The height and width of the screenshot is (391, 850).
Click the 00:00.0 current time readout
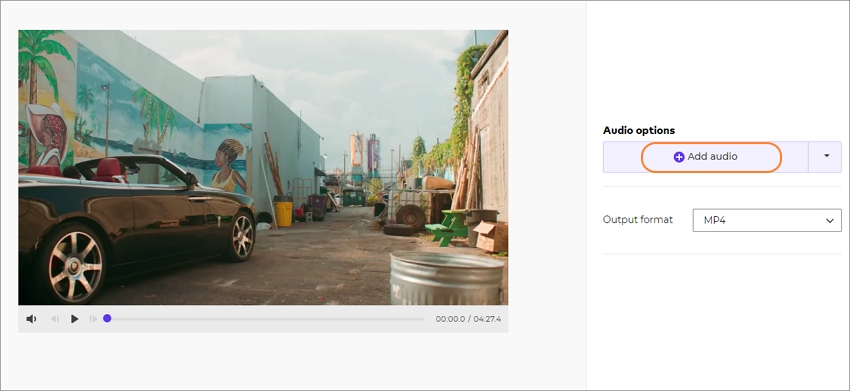coord(450,319)
